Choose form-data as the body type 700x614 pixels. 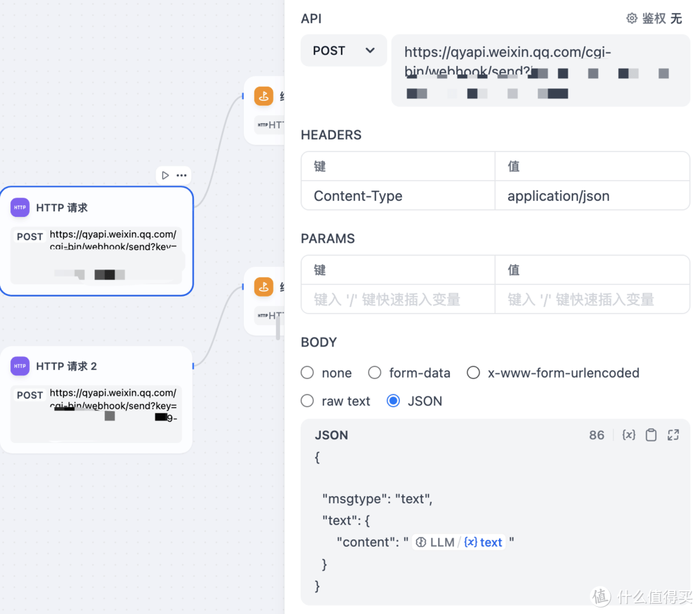(375, 372)
